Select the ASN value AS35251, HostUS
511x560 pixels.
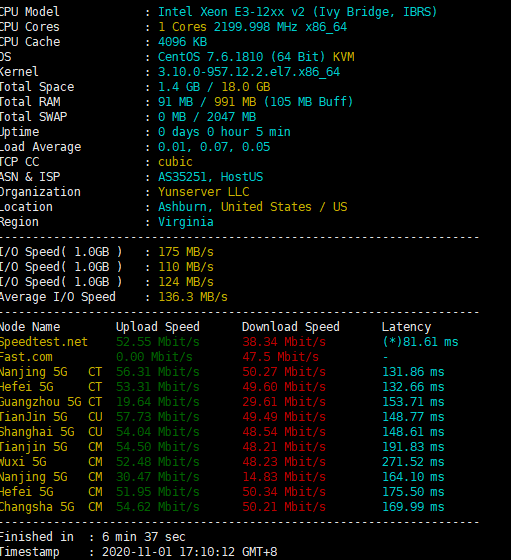[211, 177]
